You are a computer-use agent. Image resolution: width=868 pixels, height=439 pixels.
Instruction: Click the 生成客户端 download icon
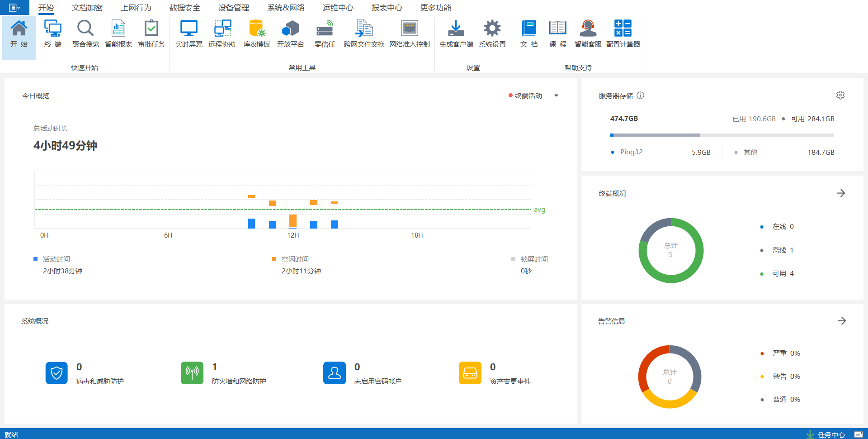(x=456, y=33)
